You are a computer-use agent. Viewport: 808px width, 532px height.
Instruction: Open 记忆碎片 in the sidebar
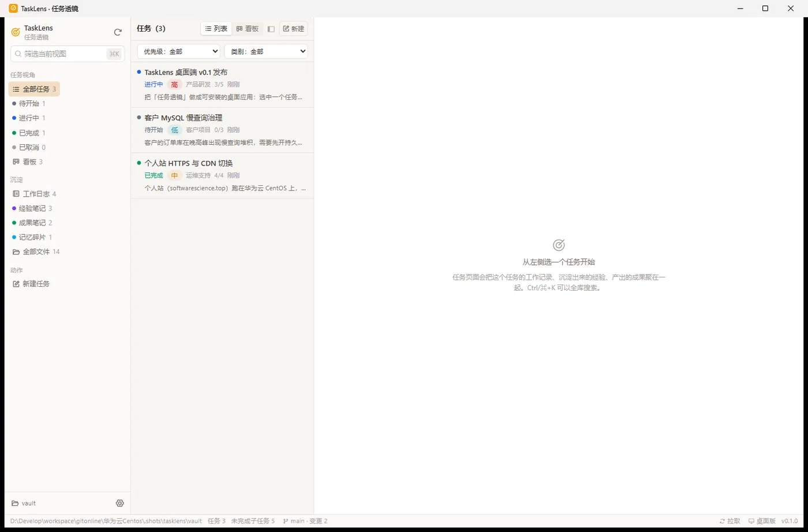pyautogui.click(x=32, y=237)
